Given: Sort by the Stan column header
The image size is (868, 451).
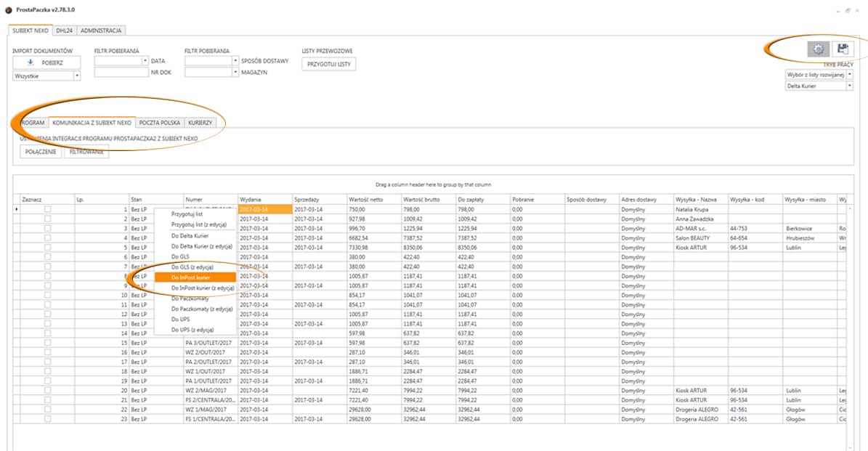Looking at the screenshot, I should click(157, 199).
